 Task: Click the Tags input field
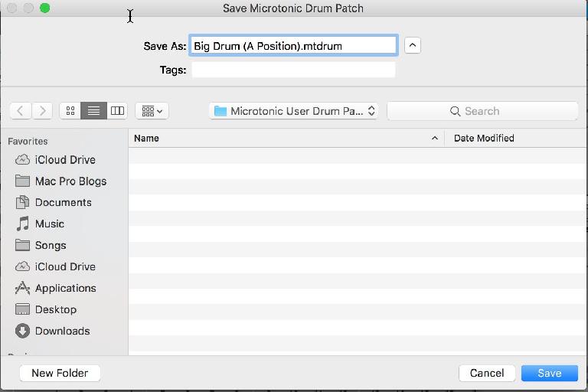pos(293,70)
